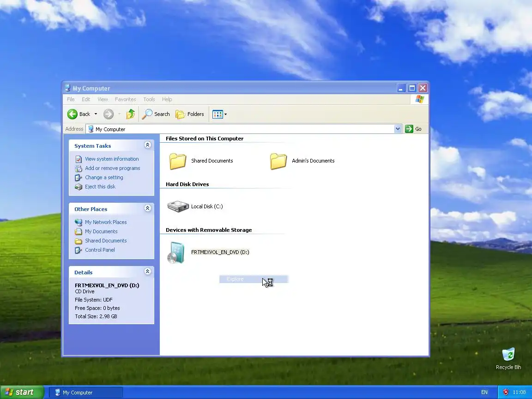Open My Network Places link

[105, 222]
